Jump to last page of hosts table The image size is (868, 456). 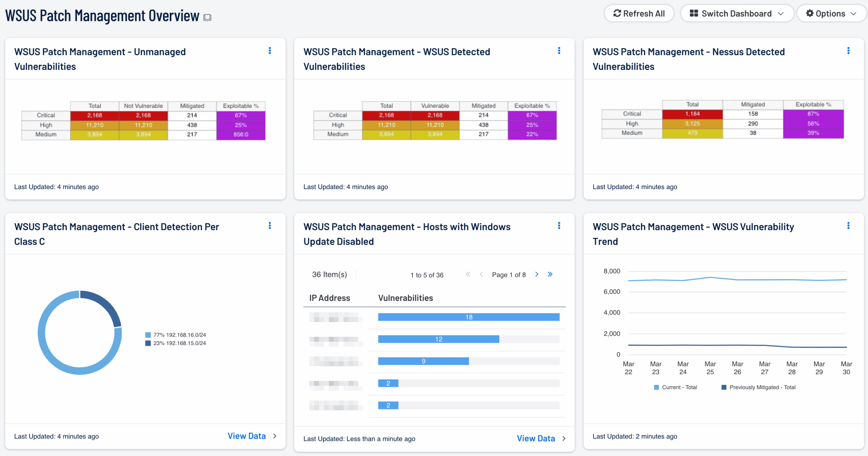550,274
